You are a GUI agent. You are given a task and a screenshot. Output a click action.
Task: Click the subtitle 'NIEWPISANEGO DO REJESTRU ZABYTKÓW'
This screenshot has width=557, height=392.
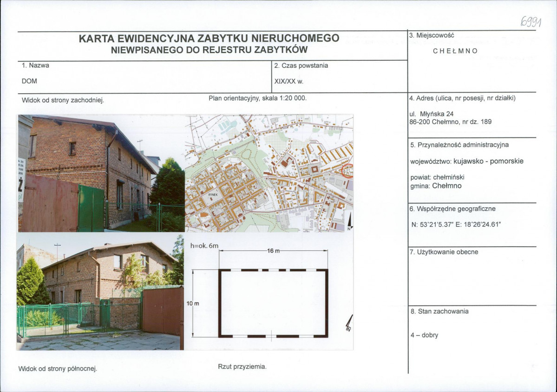tap(209, 50)
